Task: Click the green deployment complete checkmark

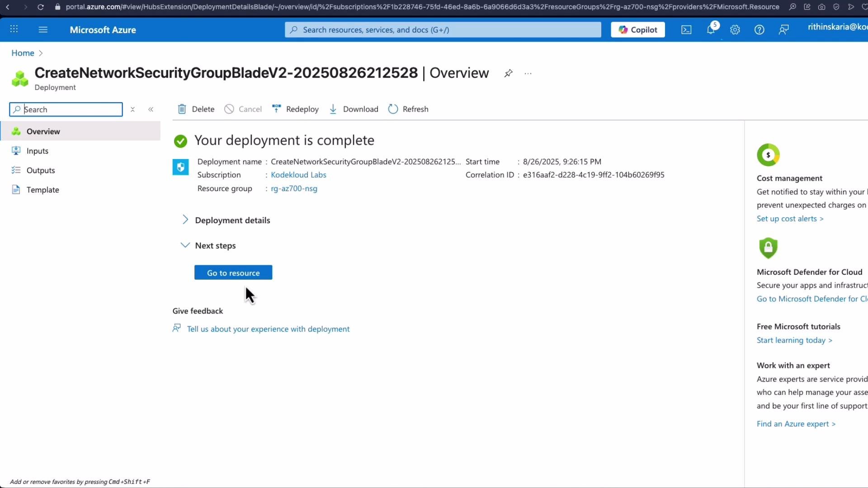Action: click(180, 141)
